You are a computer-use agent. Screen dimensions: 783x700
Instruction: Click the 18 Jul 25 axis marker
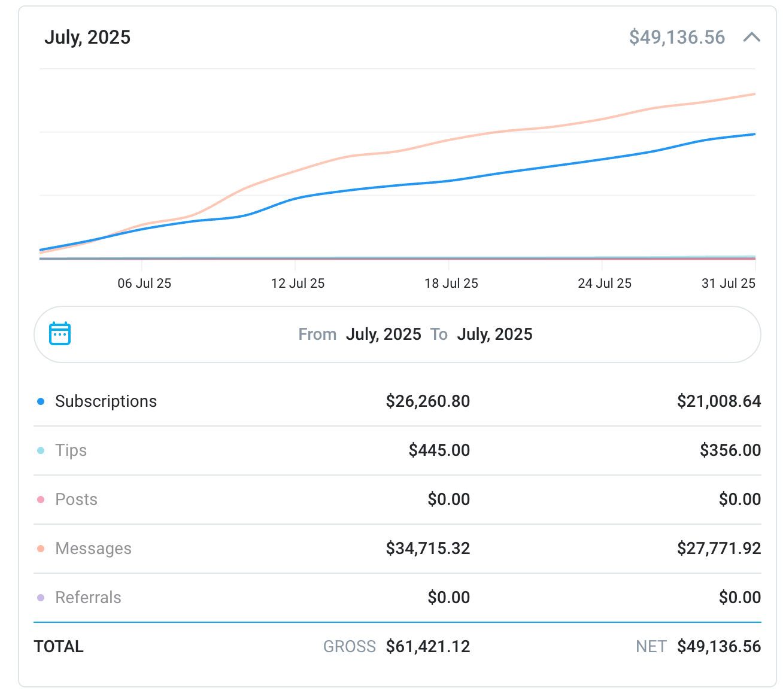[x=451, y=284]
